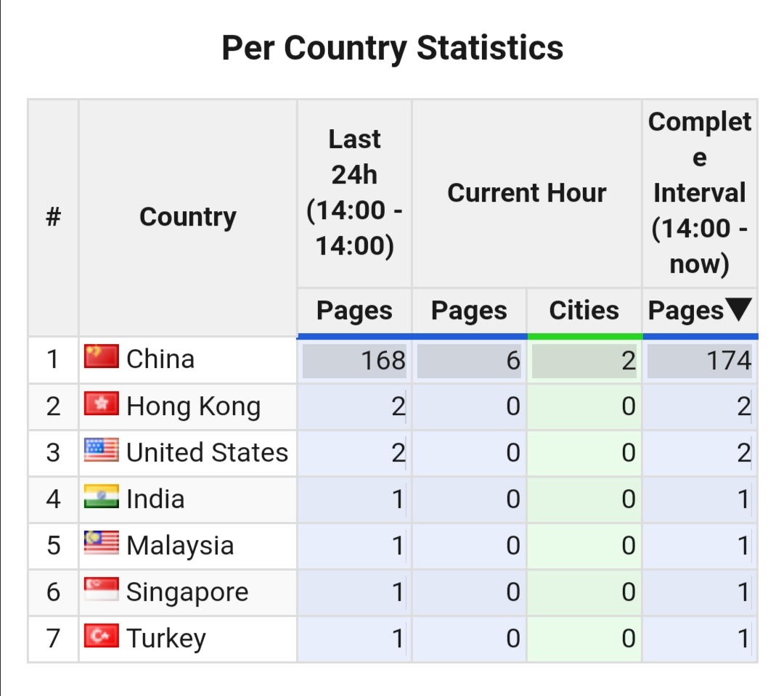Click the China flag icon
784x696 pixels.
(x=102, y=356)
